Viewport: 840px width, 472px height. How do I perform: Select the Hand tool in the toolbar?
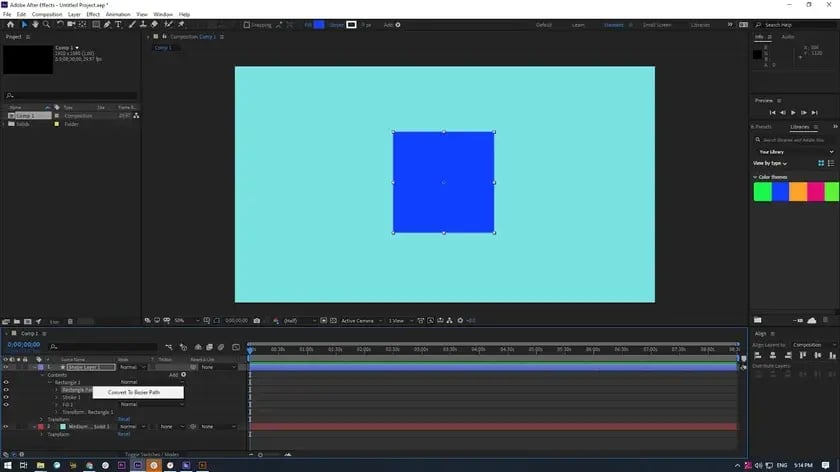35,24
